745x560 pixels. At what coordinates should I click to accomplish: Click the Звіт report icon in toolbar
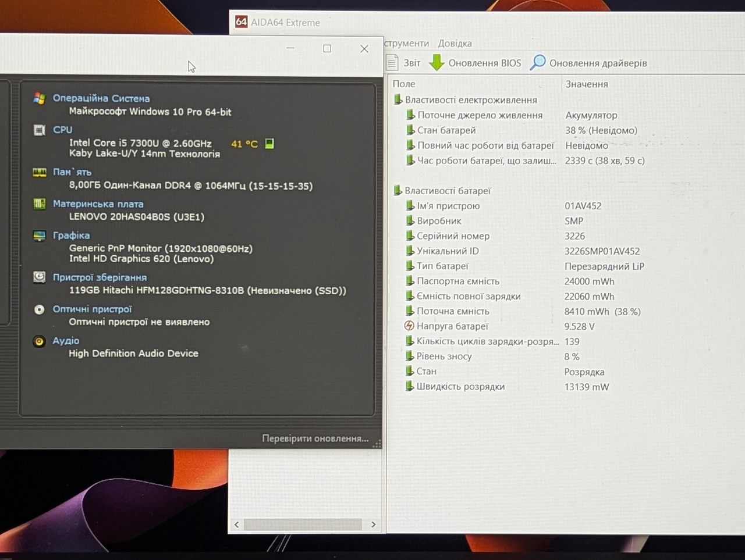coord(393,62)
